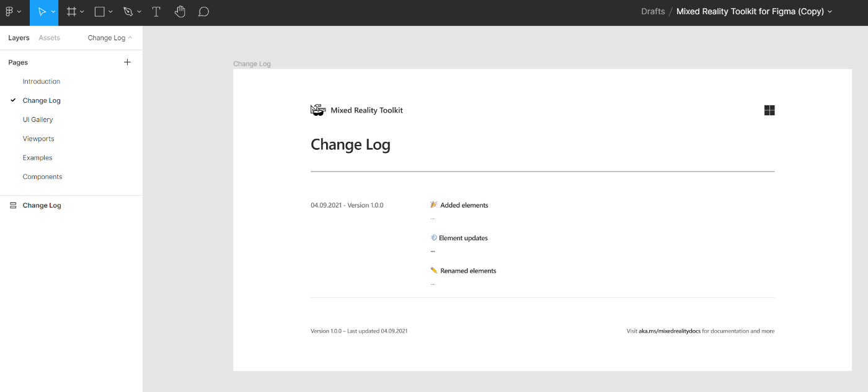Select the 'Element updates' text
This screenshot has width=868, height=392.
click(x=463, y=238)
